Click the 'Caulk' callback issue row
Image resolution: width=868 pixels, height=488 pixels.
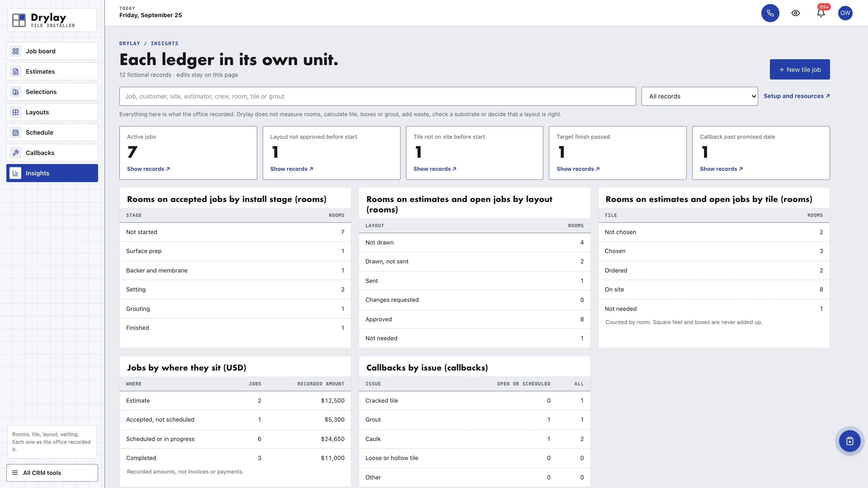click(x=474, y=439)
